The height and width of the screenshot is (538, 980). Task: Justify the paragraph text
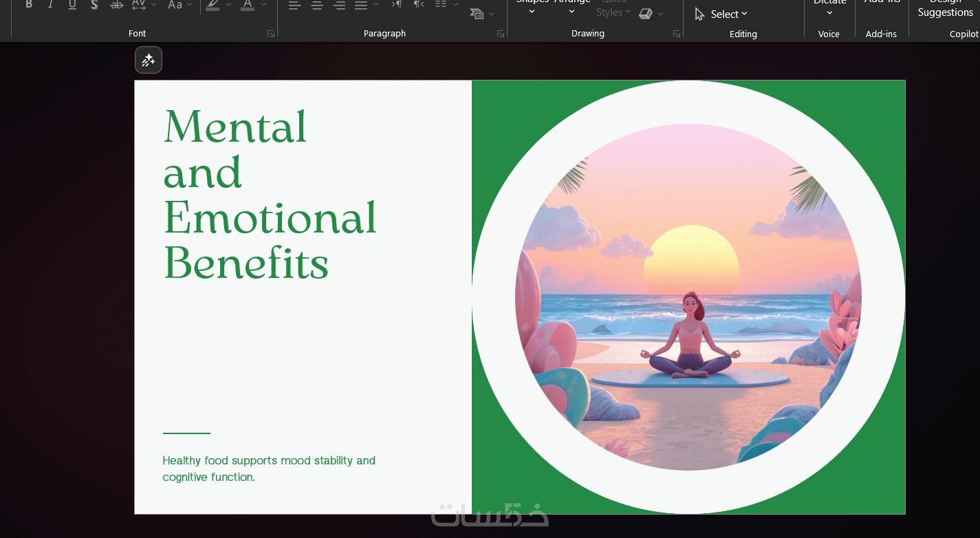click(x=360, y=5)
